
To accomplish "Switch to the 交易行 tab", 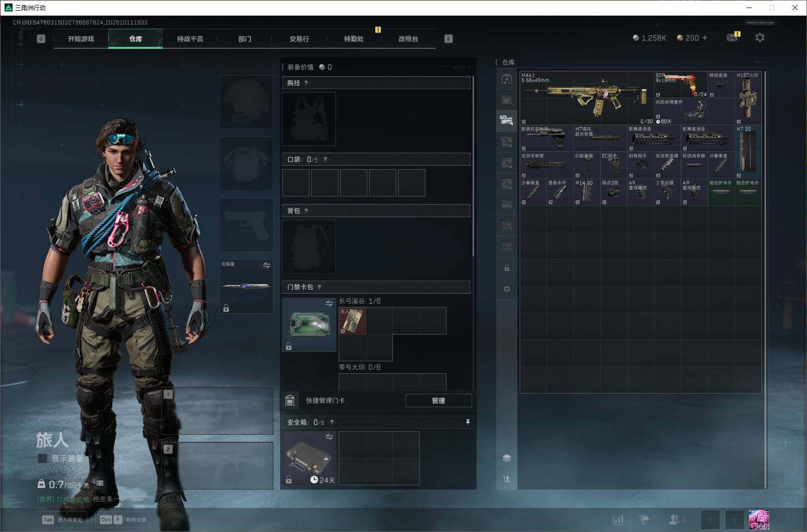I will point(299,39).
